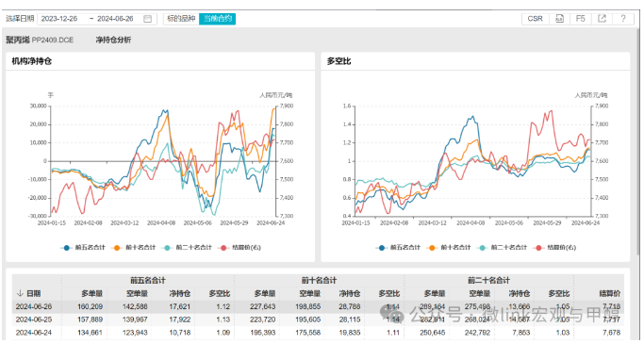This screenshot has width=644, height=344.
Task: Click cell value 139,967
Action: click(135, 319)
